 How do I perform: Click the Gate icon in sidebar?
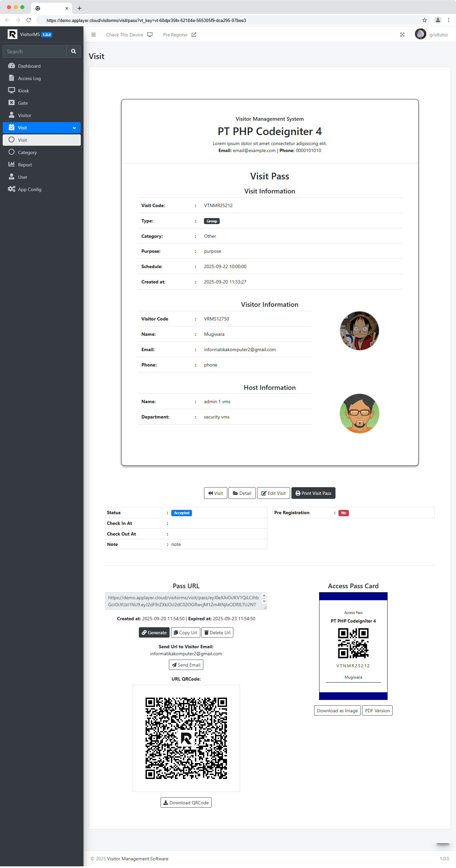(11, 103)
